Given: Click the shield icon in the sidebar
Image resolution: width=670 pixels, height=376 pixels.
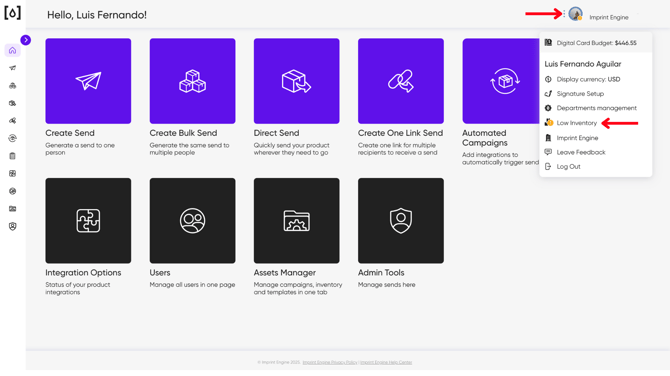Looking at the screenshot, I should [x=12, y=226].
